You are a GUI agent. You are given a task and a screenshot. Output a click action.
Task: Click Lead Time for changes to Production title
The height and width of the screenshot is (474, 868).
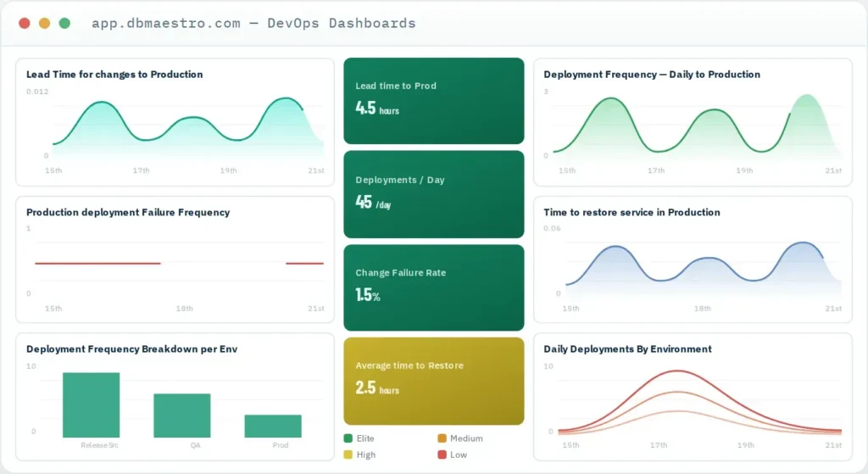pos(114,75)
